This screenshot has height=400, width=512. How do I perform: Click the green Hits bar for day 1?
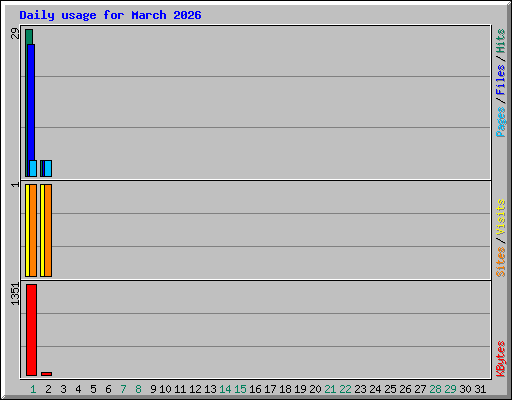tap(29, 37)
